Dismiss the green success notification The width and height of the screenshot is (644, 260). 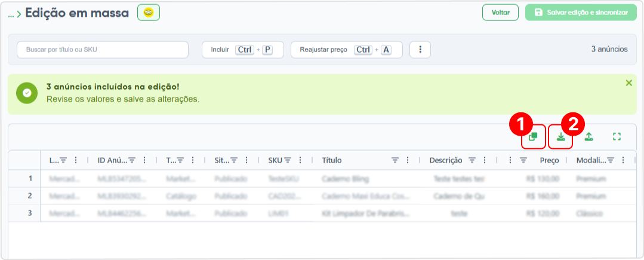tap(628, 83)
